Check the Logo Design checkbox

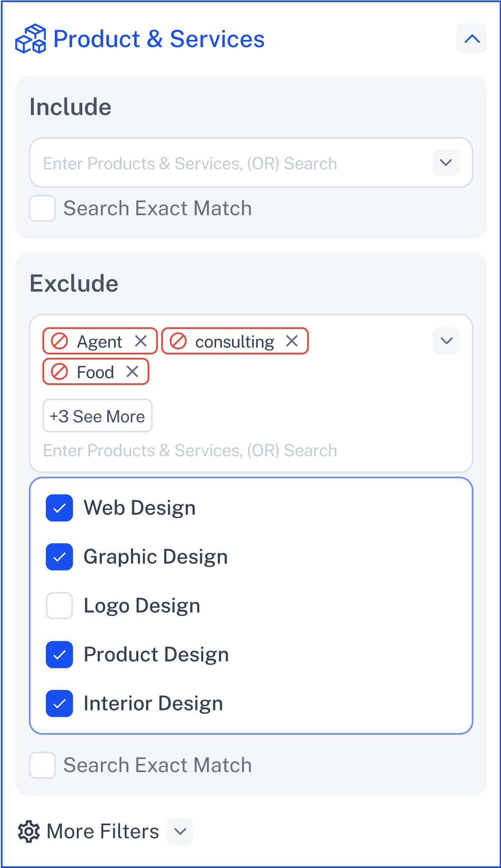[x=59, y=605]
